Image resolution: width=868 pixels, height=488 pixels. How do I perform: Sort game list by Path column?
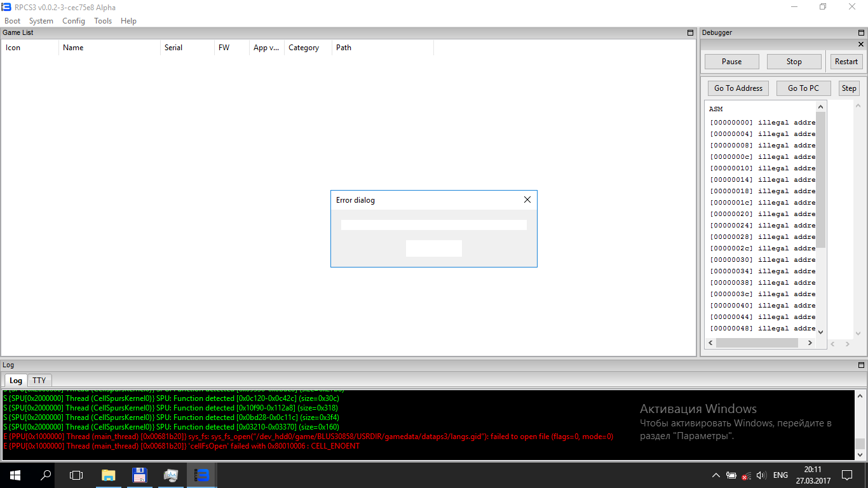click(383, 48)
